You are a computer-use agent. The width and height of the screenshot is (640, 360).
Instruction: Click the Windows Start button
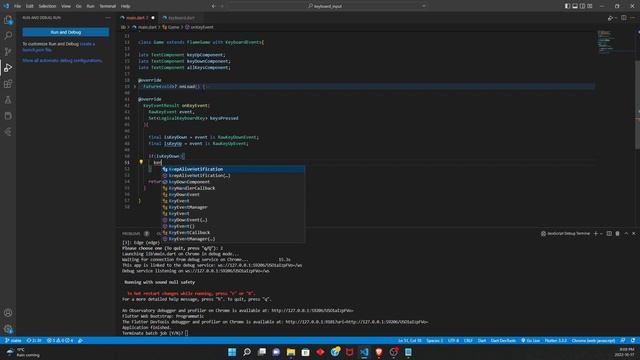coord(232,352)
